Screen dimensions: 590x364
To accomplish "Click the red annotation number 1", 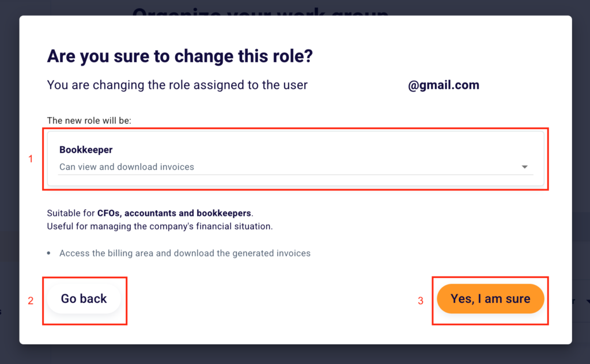I will pos(31,159).
